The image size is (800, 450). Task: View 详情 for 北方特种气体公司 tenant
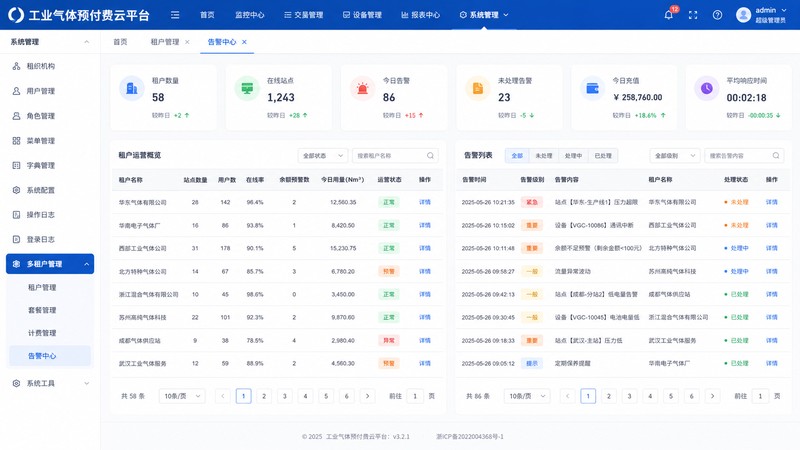click(x=424, y=271)
